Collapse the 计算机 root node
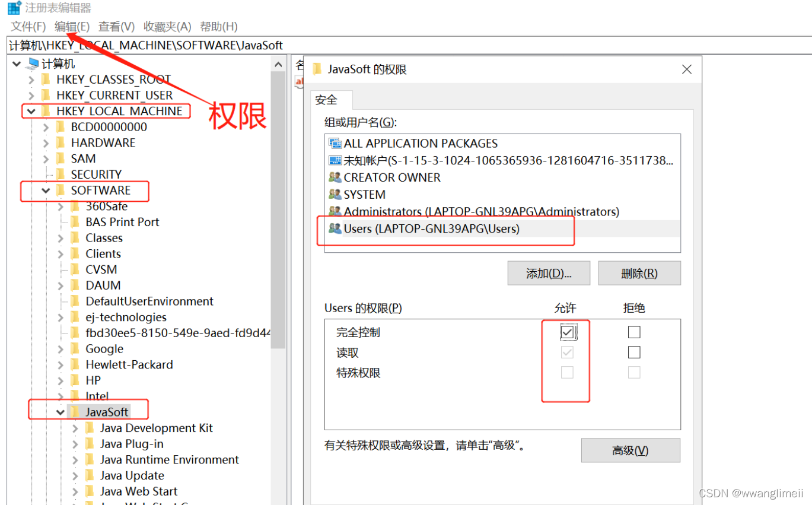 coord(17,63)
